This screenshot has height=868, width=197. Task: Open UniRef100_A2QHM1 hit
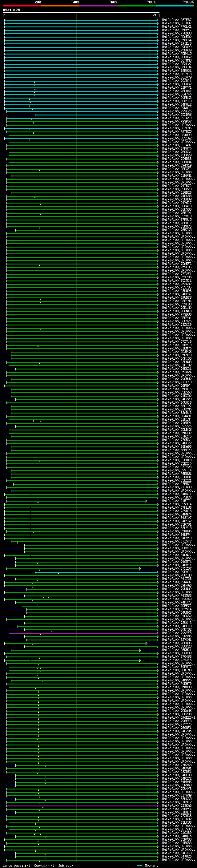(177, 477)
